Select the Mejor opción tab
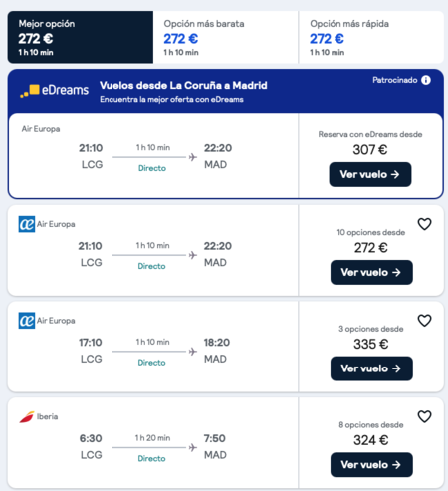This screenshot has height=491, width=448. click(x=81, y=37)
